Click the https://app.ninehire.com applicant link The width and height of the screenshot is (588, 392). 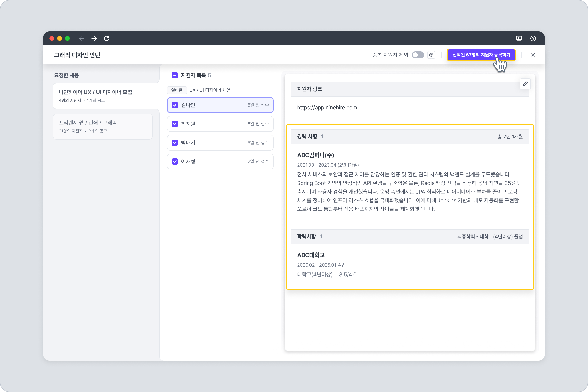pos(327,107)
